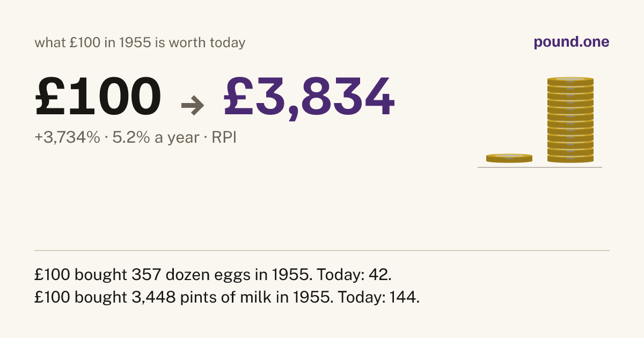Click the +3,734% increase figure

68,137
